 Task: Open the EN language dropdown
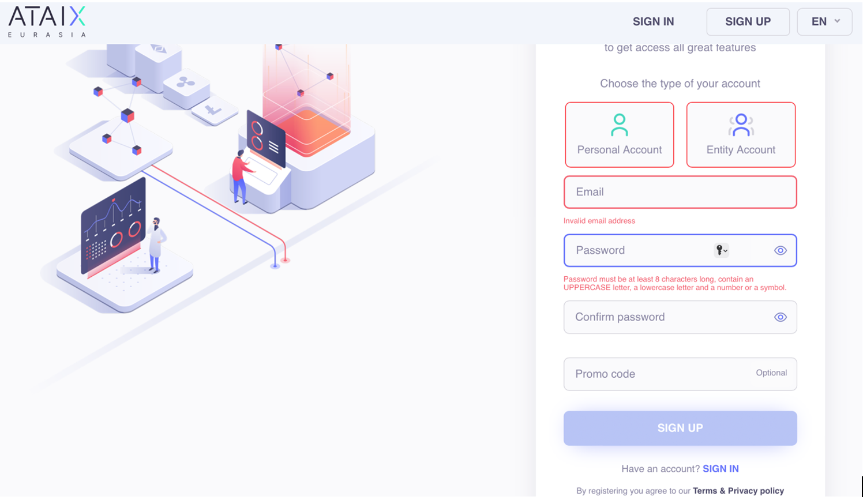819,22
